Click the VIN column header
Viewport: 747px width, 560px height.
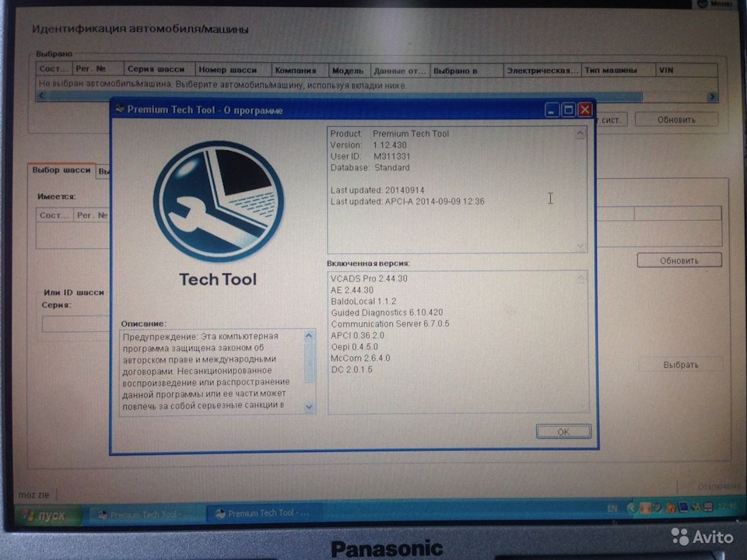coord(686,71)
